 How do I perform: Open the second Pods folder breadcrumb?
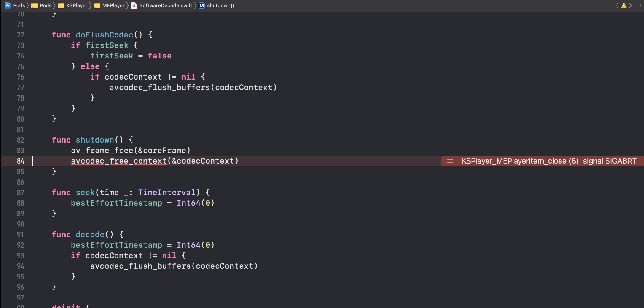(x=46, y=5)
